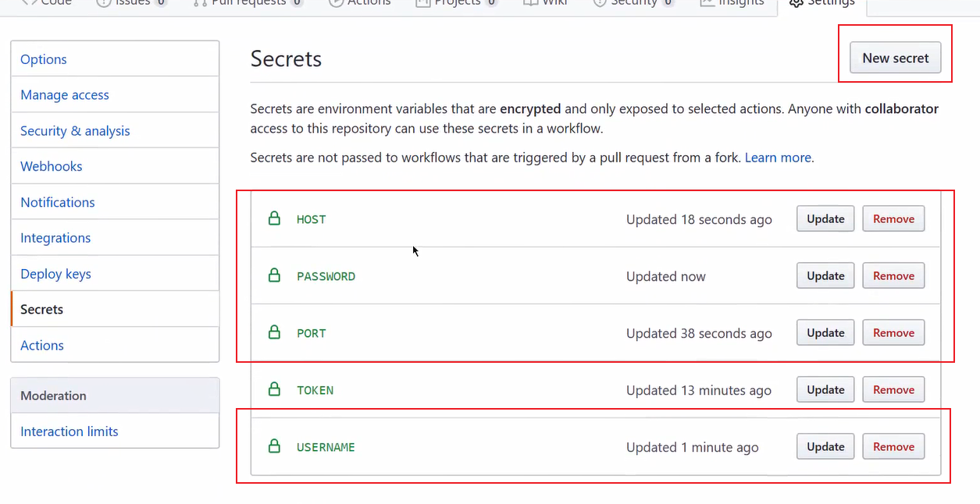Select Webhooks in the sidebar
980x504 pixels.
(x=115, y=166)
